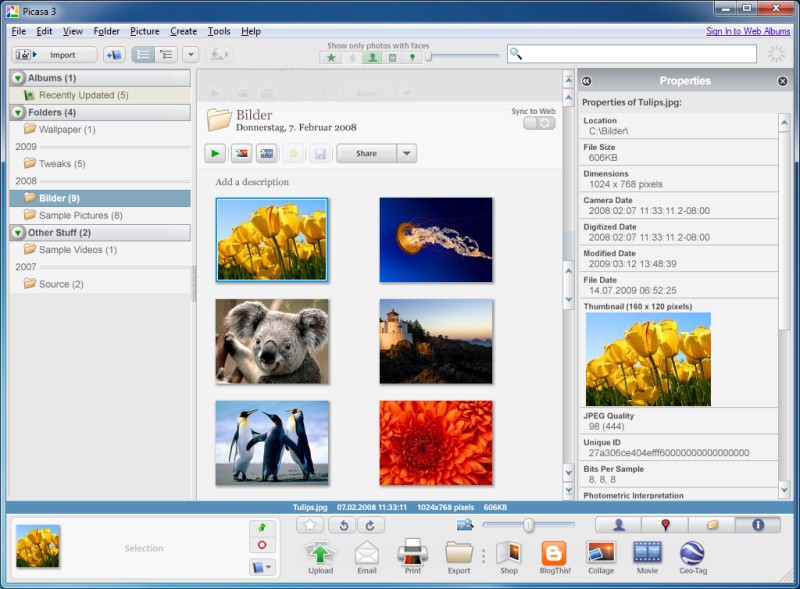Screen dimensions: 800x589
Task: Adjust the date range filter slider
Action: pos(429,57)
